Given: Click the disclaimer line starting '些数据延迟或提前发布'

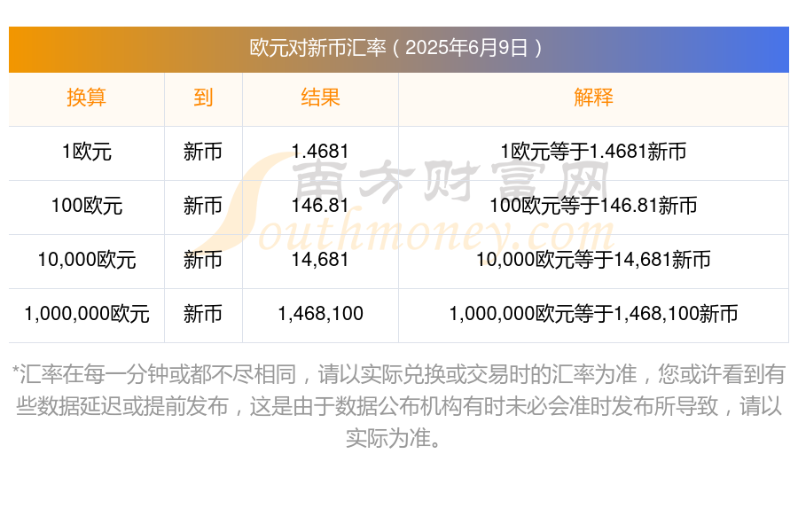Looking at the screenshot, I should (x=399, y=406).
